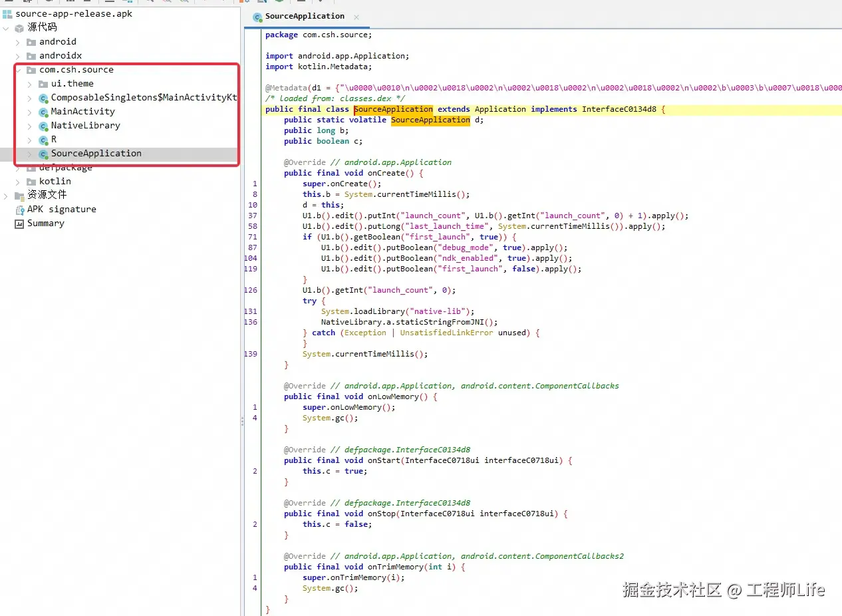Expand the android package node
842x616 pixels.
(18, 42)
